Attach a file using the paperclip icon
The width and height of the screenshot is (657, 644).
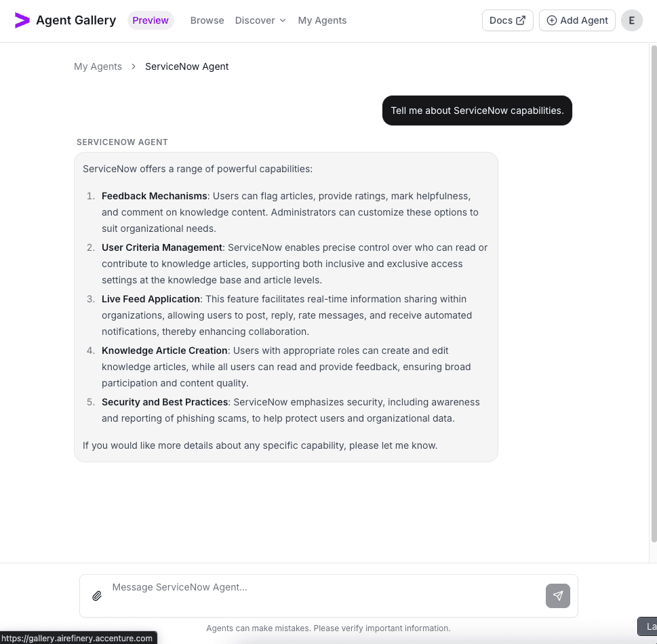(97, 596)
